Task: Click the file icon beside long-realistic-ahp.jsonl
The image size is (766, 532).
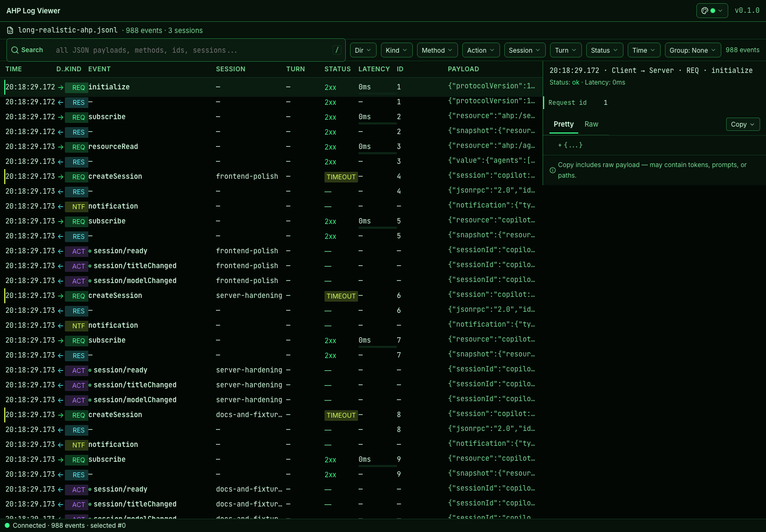Action: pyautogui.click(x=10, y=30)
